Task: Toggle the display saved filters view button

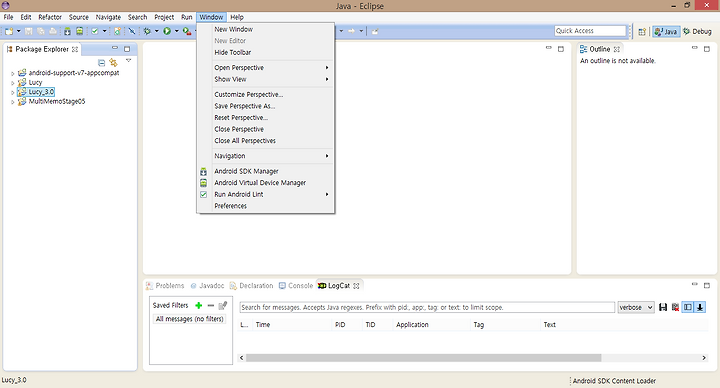Action: [x=687, y=307]
